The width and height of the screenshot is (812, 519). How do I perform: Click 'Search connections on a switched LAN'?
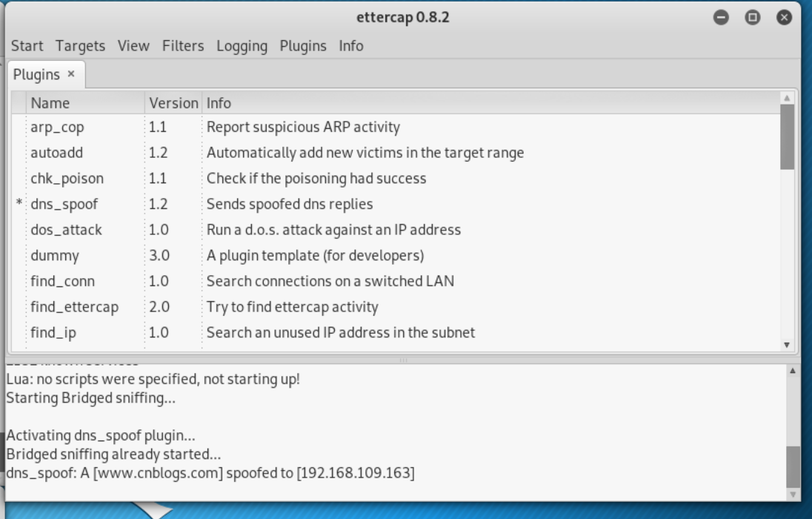click(x=330, y=281)
